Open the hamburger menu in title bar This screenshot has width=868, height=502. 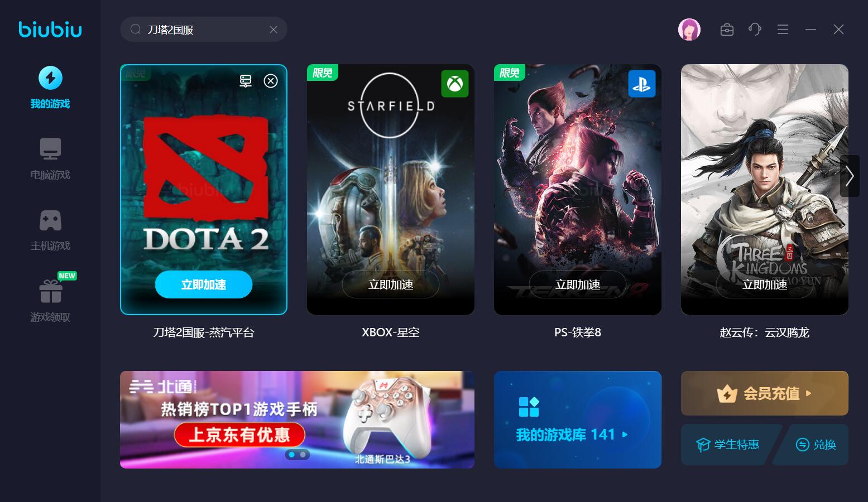(783, 30)
